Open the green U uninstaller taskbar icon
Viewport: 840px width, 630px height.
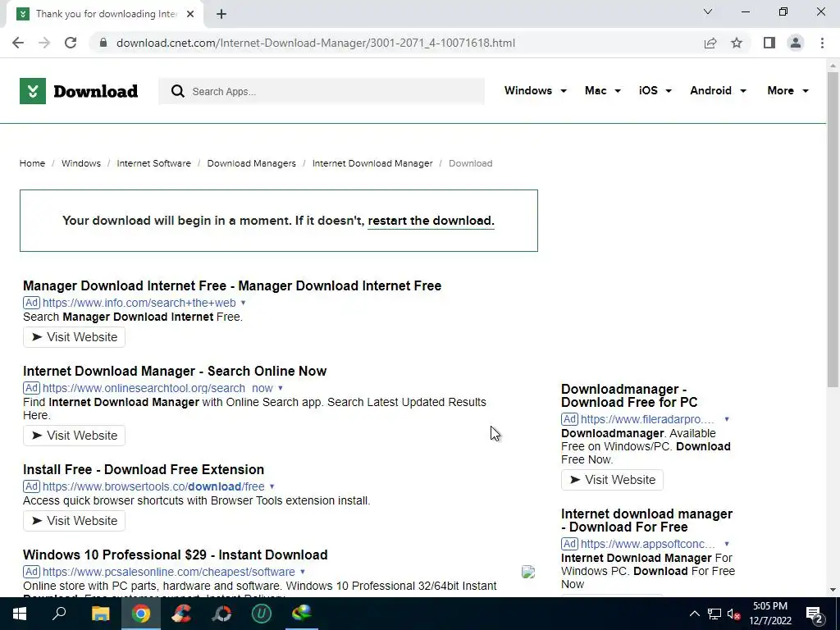coord(262,614)
